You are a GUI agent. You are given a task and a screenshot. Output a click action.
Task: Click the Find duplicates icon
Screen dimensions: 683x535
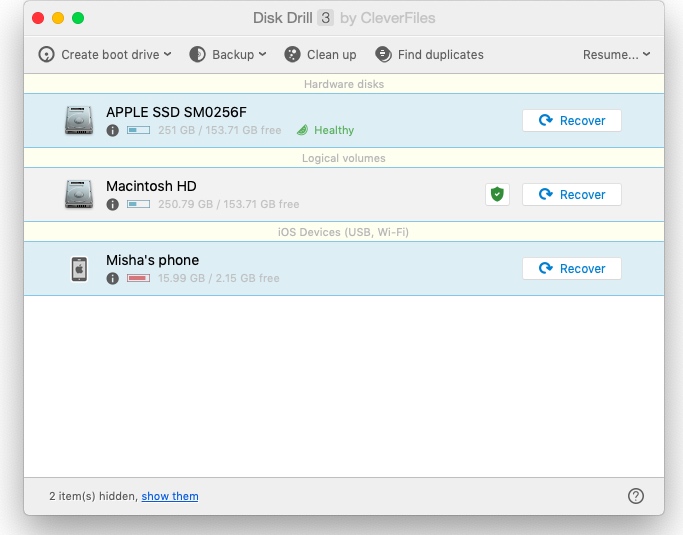pos(383,55)
